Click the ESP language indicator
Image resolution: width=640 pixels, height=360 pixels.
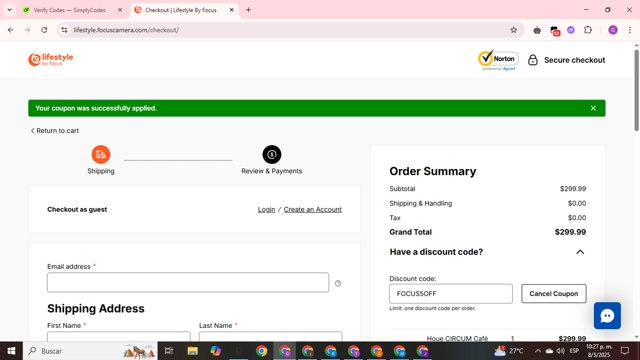pos(574,351)
